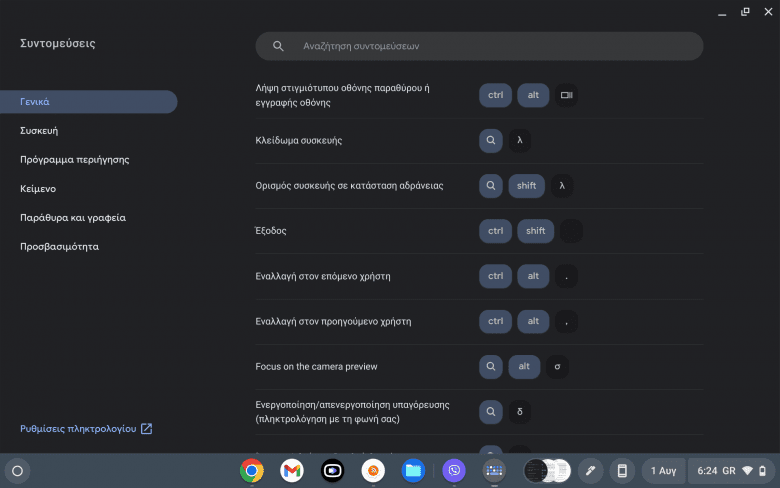Image resolution: width=780 pixels, height=488 pixels.
Task: Focus the Αναζήτηση συντομεύσεων search field
Action: 479,46
